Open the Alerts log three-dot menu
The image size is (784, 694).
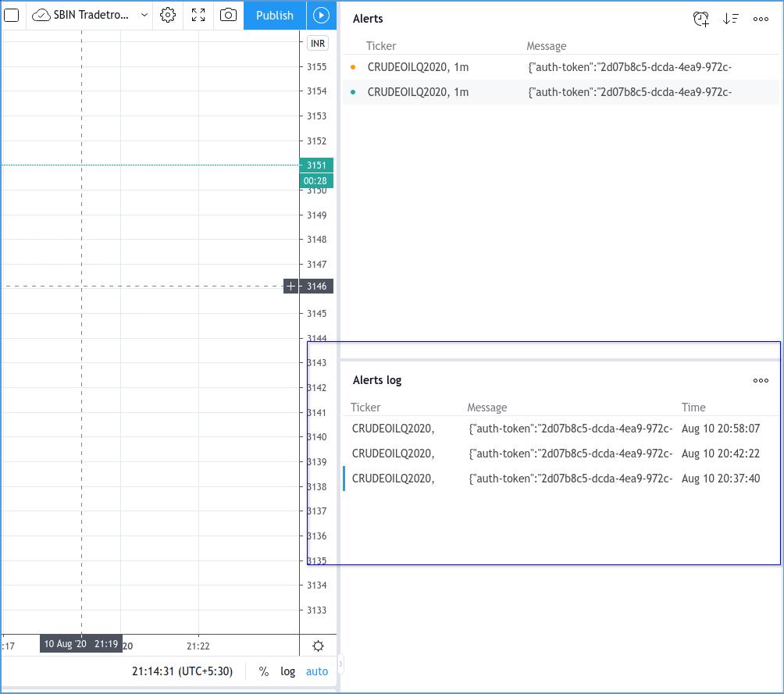coord(761,380)
